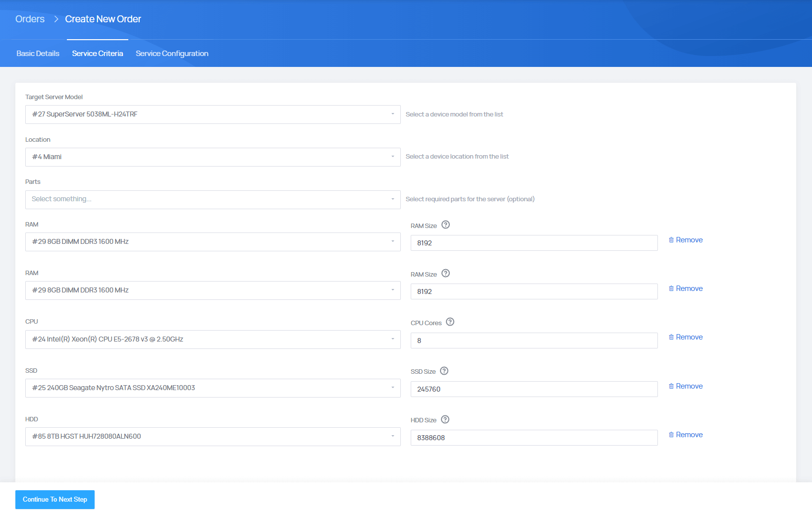The height and width of the screenshot is (517, 812).
Task: Click the Location field label
Action: coord(38,140)
